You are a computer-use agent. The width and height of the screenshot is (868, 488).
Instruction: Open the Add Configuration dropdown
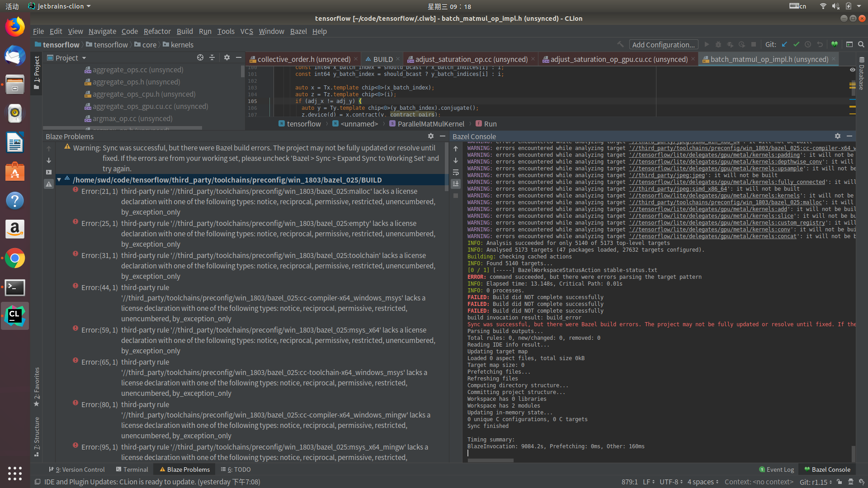(664, 44)
